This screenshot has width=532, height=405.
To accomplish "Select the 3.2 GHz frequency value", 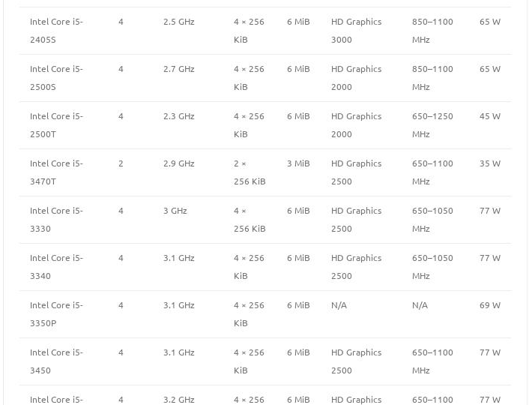I will (x=178, y=400).
